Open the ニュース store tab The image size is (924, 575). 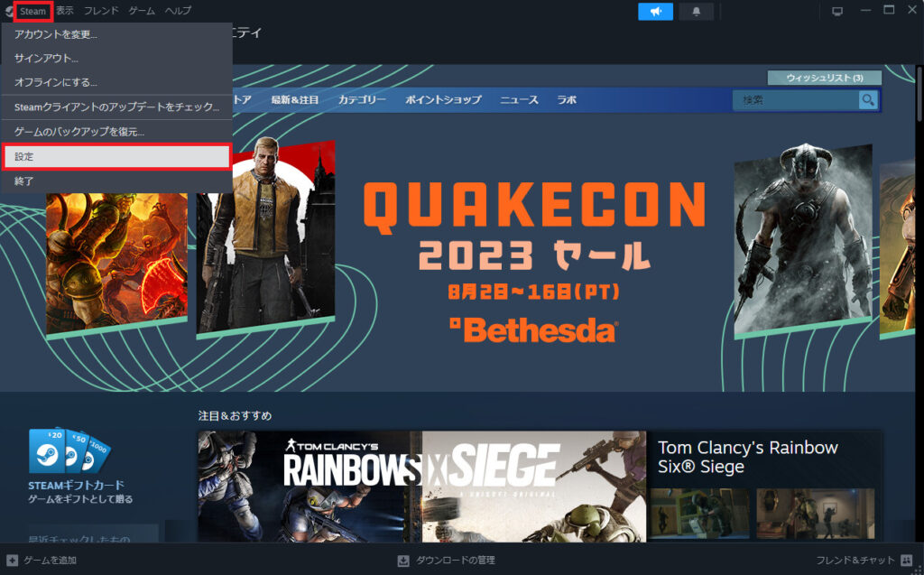pyautogui.click(x=519, y=99)
